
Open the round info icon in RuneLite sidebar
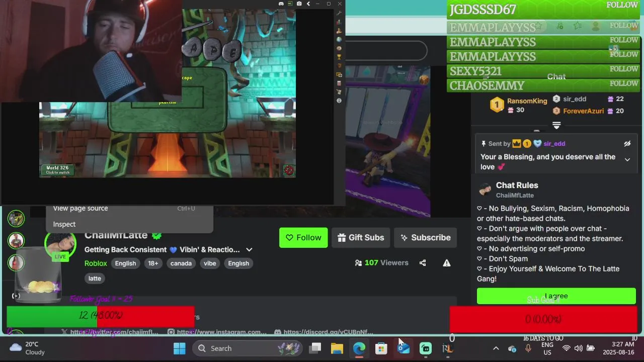click(339, 101)
